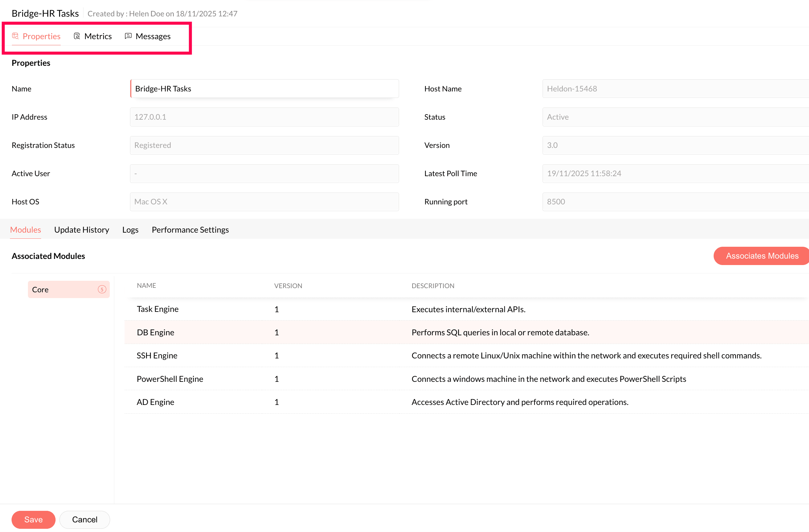
Task: Click the Name input field
Action: [265, 89]
